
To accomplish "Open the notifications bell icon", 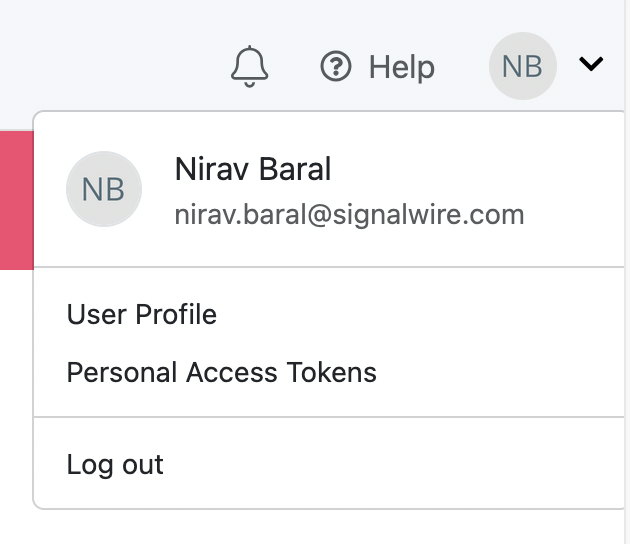I will coord(250,67).
